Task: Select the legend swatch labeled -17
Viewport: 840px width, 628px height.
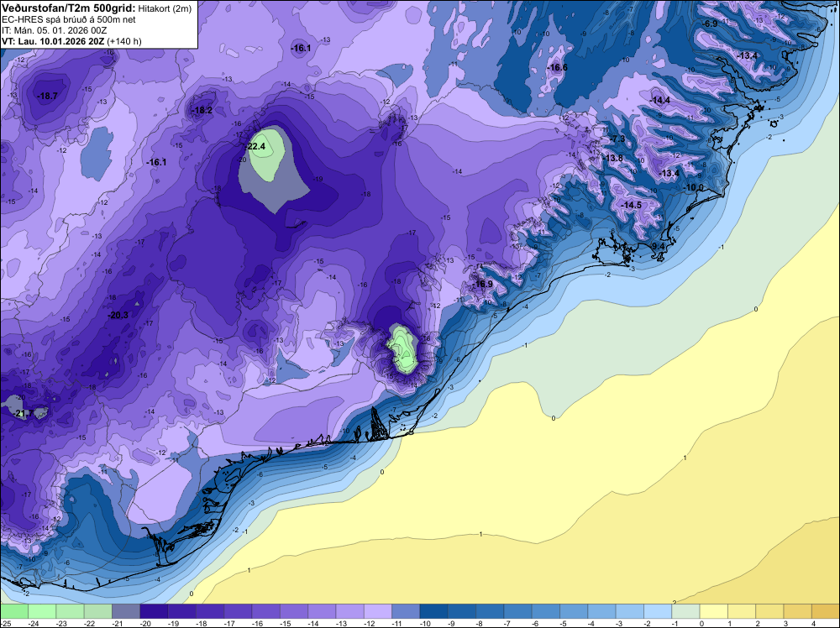Action: (x=238, y=611)
